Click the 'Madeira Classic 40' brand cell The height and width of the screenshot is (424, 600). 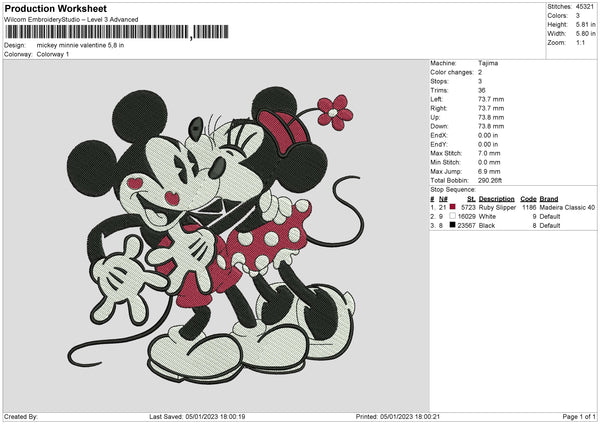point(567,207)
